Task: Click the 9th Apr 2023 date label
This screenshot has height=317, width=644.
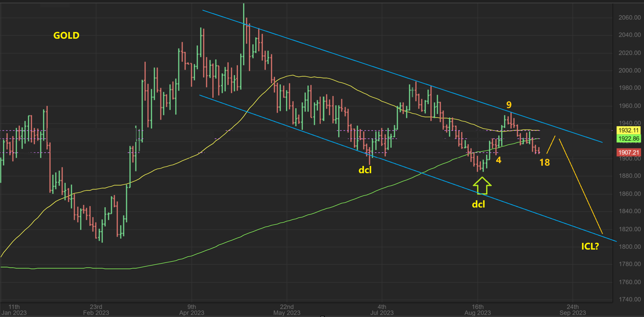Action: click(191, 310)
